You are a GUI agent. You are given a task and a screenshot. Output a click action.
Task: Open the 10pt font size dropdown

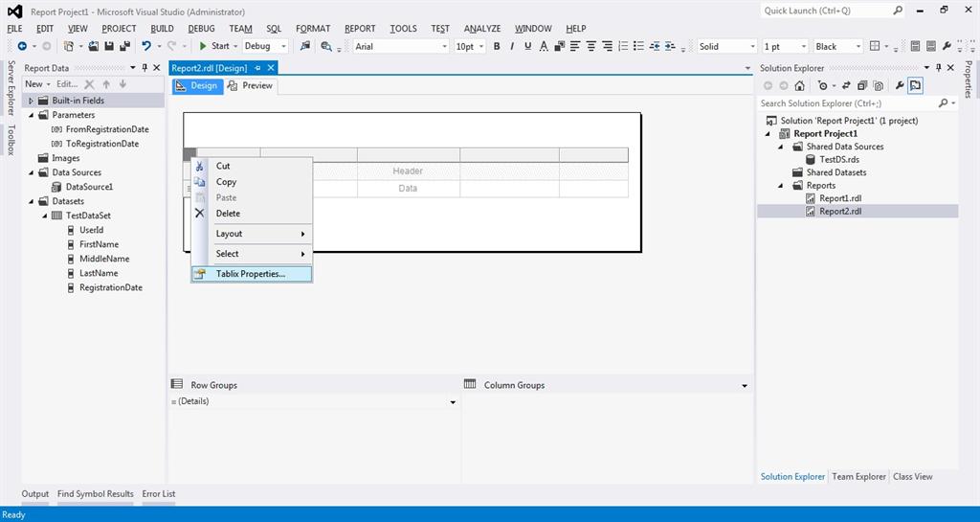tap(470, 46)
